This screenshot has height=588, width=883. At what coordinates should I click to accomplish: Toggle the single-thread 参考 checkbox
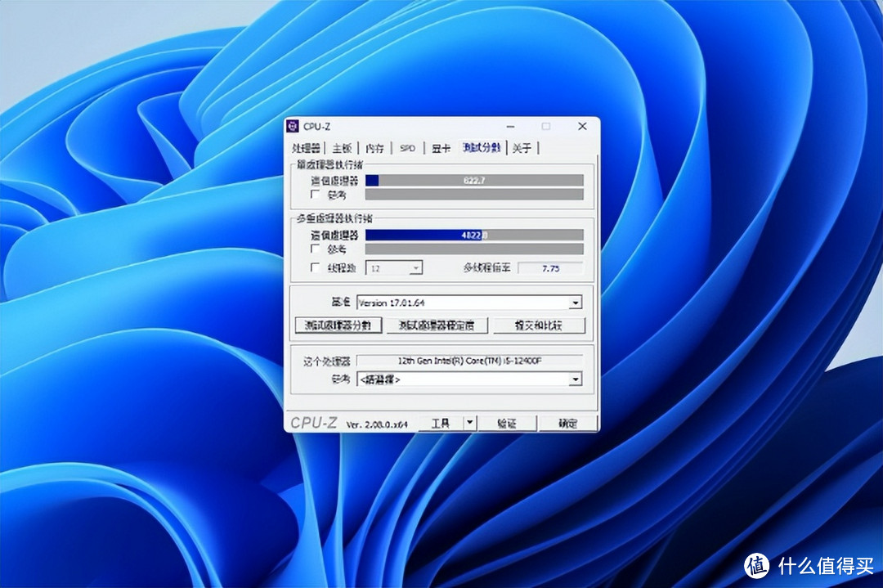coord(316,195)
